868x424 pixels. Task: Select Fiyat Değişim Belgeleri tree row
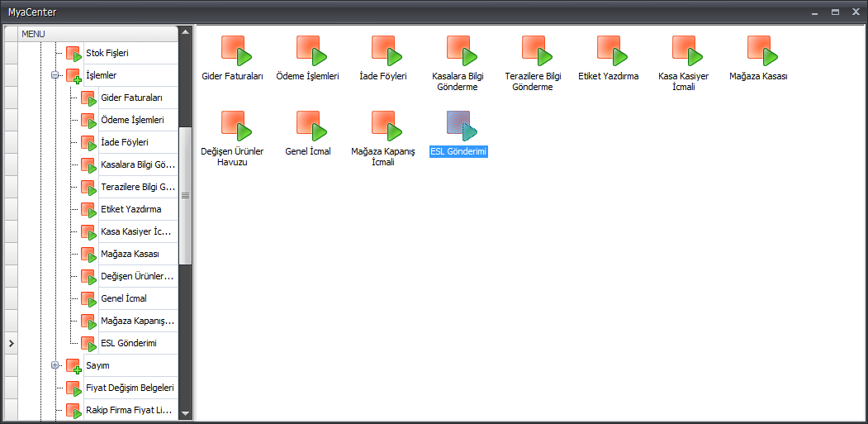(x=130, y=388)
